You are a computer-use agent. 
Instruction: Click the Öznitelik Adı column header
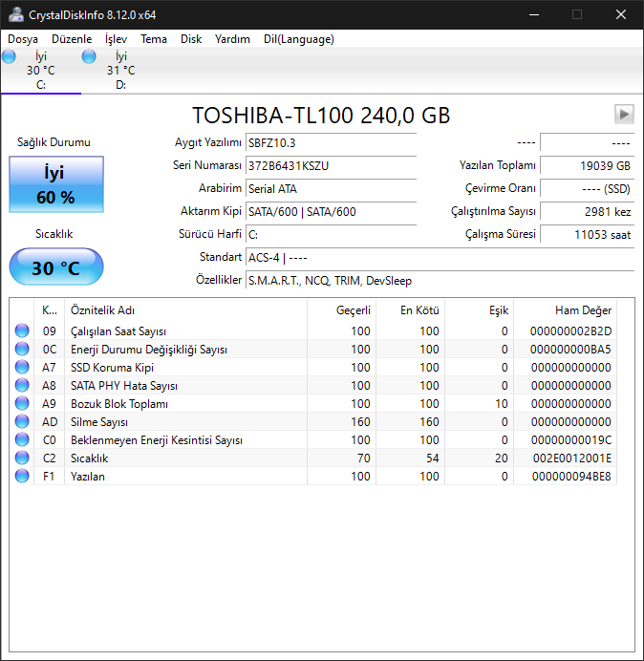[x=185, y=310]
